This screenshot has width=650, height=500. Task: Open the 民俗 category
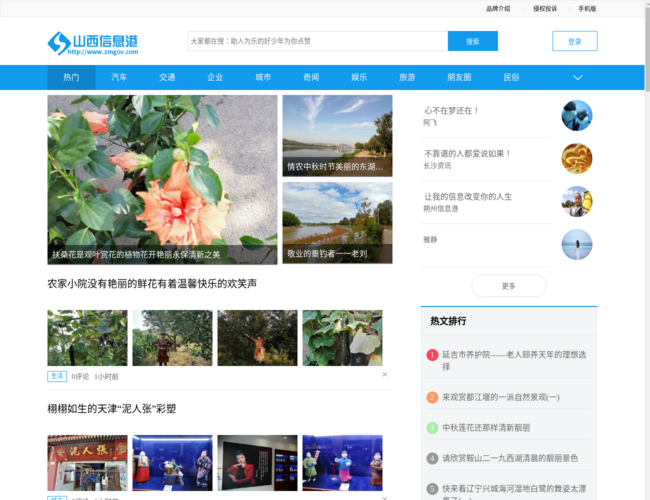pyautogui.click(x=511, y=78)
